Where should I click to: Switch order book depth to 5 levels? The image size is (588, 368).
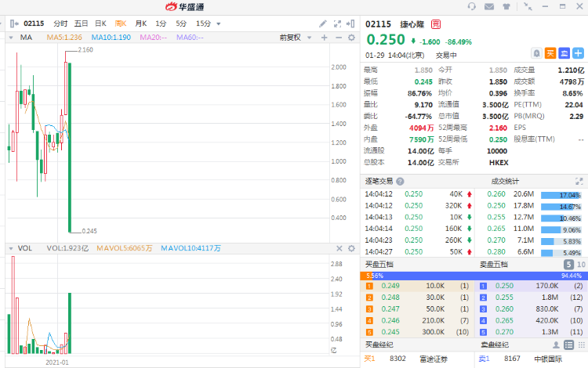tap(568, 265)
